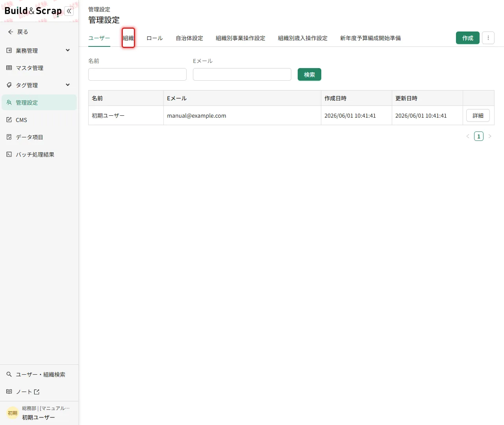Image resolution: width=504 pixels, height=425 pixels.
Task: Switch to the 組織 tab
Action: (x=128, y=38)
